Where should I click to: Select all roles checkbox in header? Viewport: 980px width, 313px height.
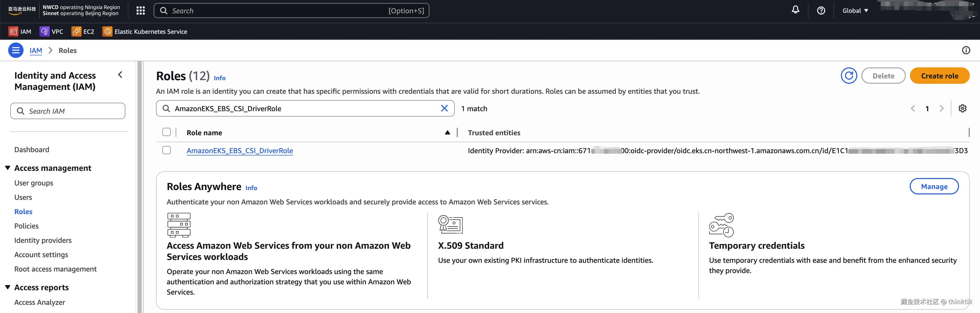point(166,132)
